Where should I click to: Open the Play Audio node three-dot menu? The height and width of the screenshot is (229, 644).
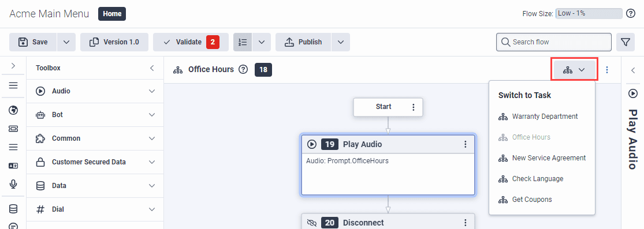click(x=466, y=144)
